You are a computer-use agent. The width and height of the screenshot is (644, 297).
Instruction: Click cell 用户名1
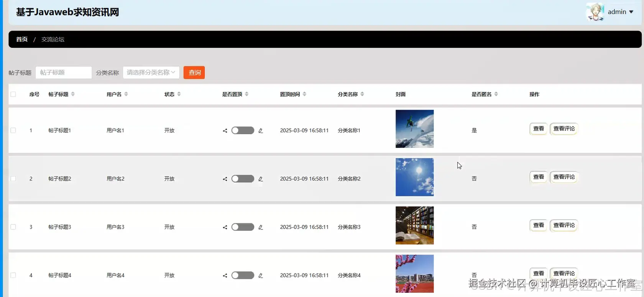[115, 131]
